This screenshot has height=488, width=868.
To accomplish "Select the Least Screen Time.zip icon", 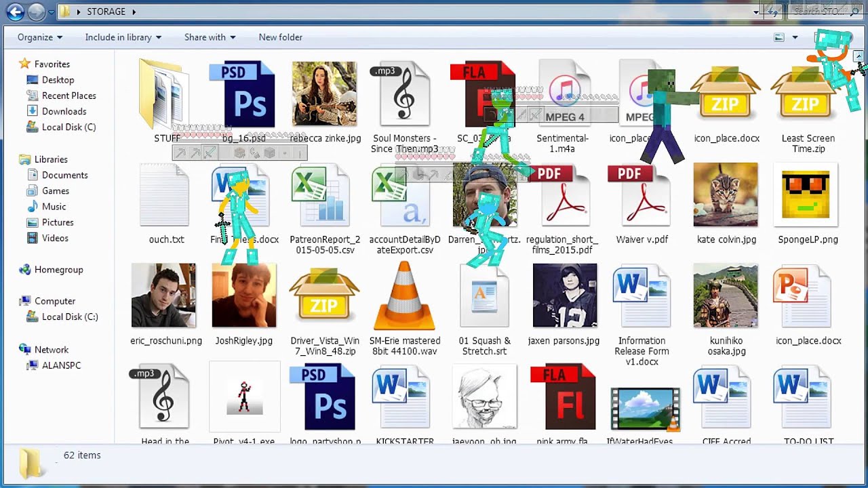I will (x=805, y=94).
